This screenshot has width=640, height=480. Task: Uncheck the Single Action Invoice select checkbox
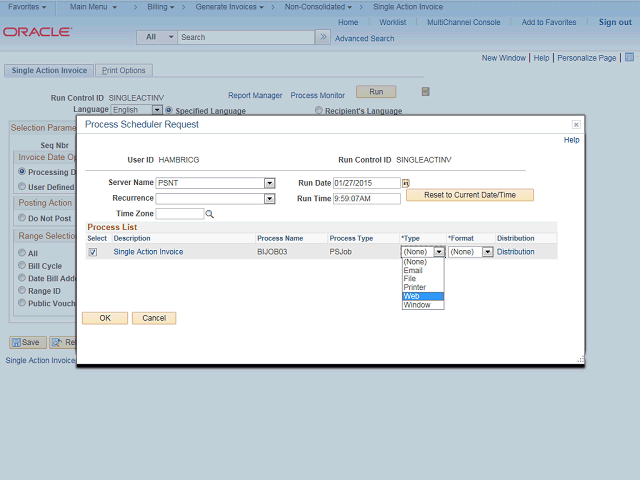point(93,252)
